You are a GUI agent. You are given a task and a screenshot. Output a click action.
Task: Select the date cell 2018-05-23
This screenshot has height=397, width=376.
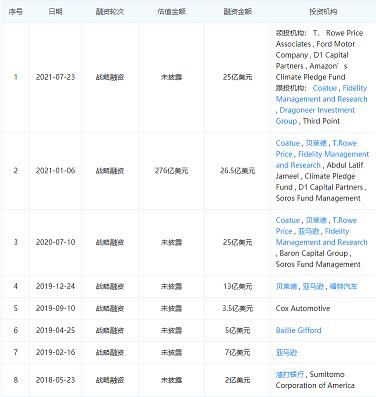click(55, 380)
